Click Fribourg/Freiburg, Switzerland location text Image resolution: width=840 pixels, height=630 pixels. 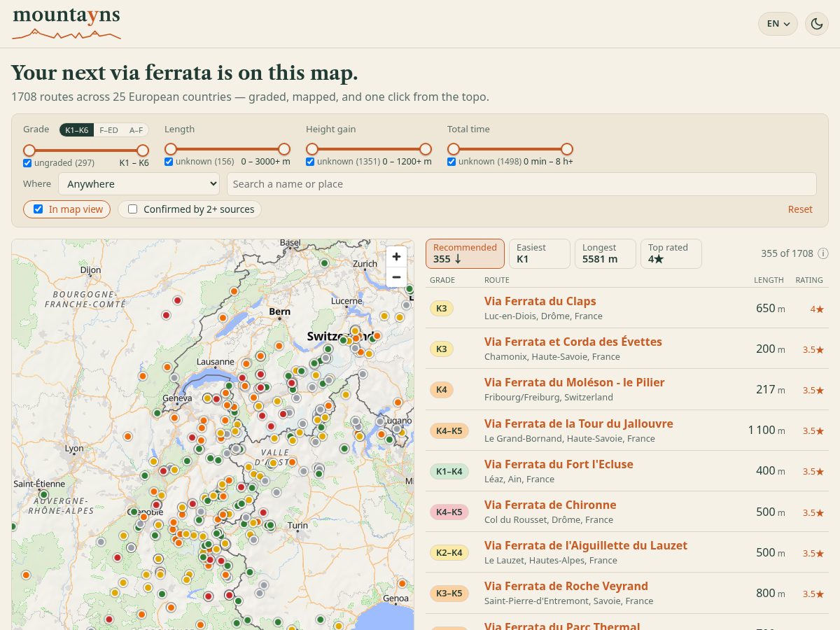coord(549,397)
